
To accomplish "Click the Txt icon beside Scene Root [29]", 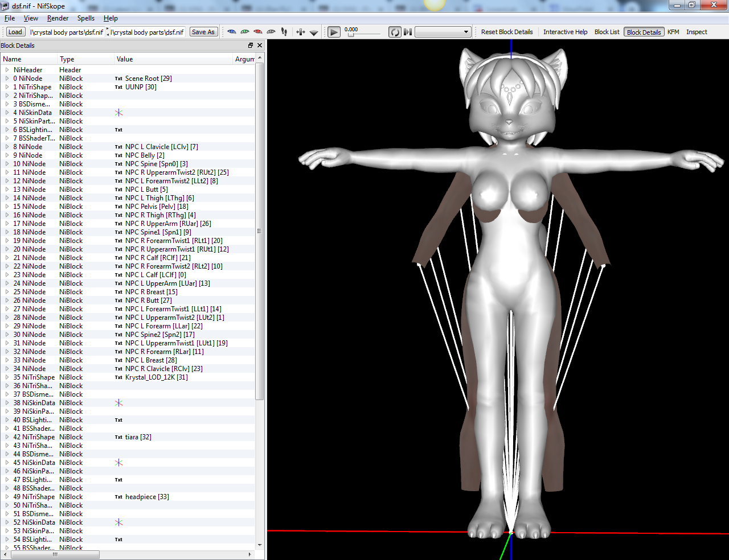I will 118,79.
